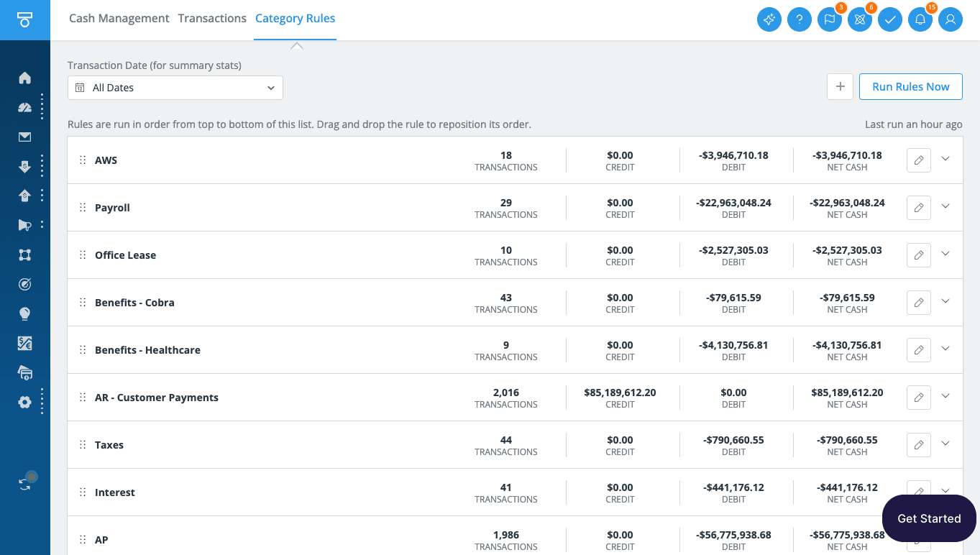
Task: Open the help question mark icon
Action: 799,19
